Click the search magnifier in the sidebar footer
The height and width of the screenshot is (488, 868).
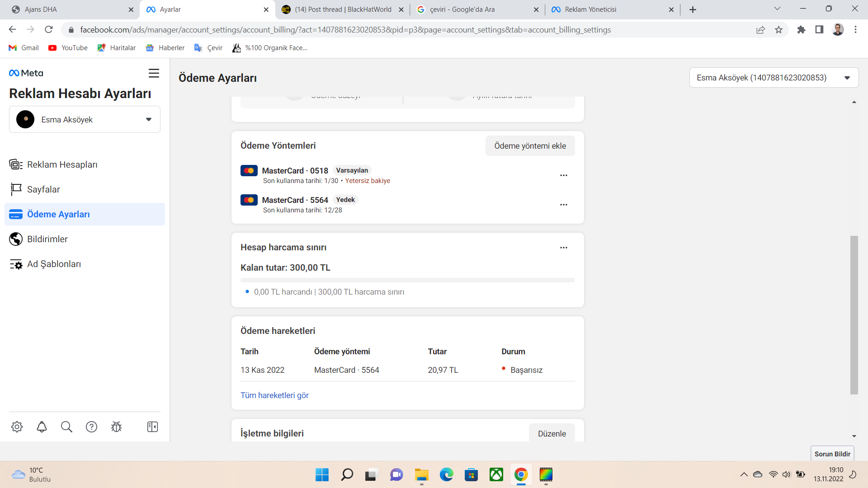point(66,427)
